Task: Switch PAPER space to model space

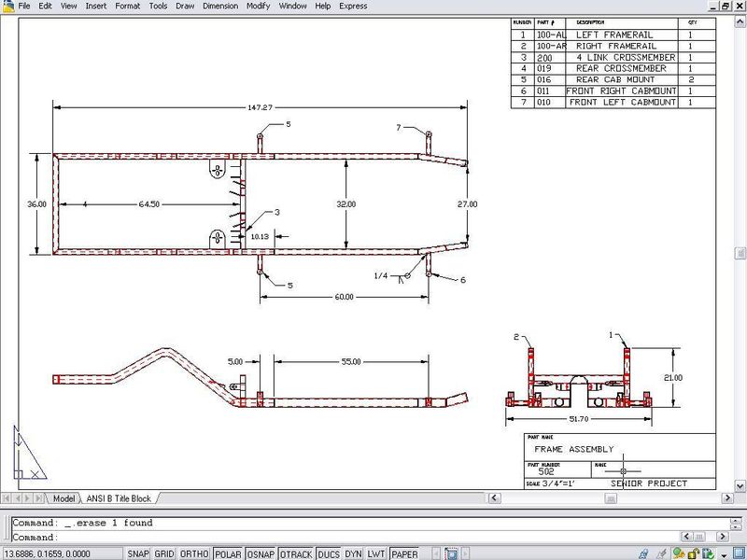Action: point(404,553)
